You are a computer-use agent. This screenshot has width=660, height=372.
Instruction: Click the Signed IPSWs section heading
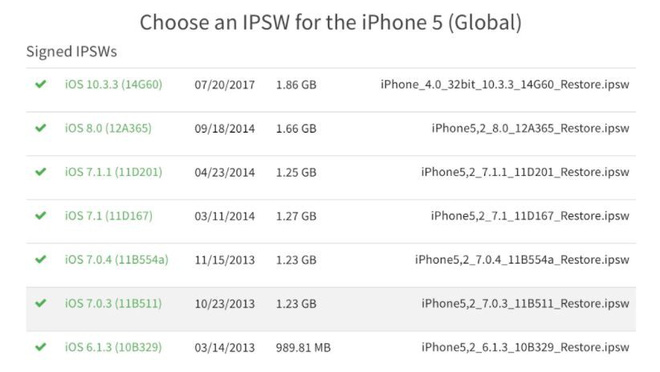72,51
